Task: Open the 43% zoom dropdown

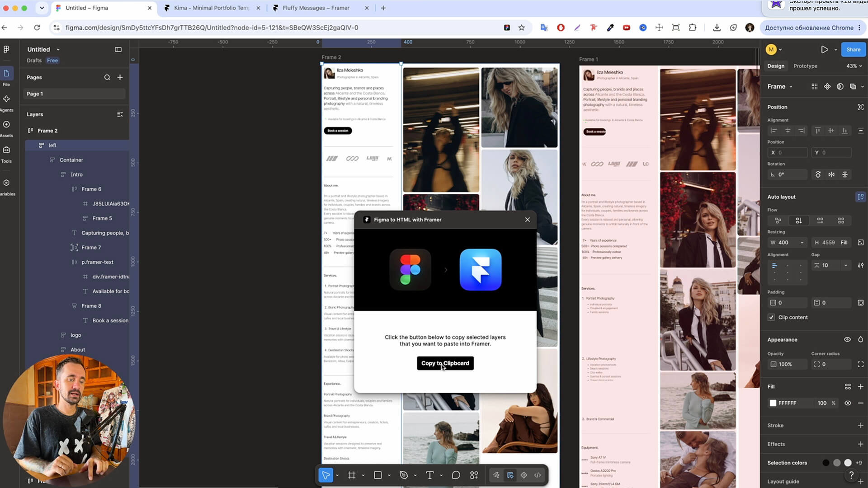Action: point(854,66)
